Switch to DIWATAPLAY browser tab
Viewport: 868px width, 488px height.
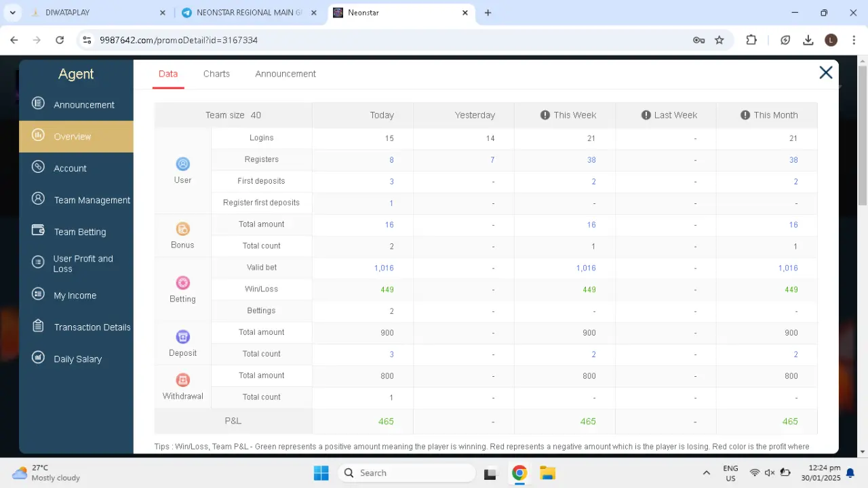click(98, 13)
